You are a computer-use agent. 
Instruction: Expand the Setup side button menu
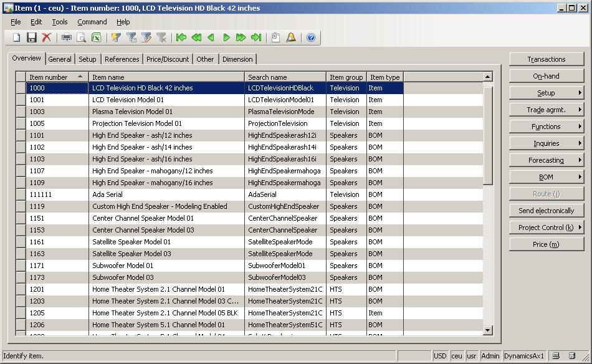[x=547, y=92]
